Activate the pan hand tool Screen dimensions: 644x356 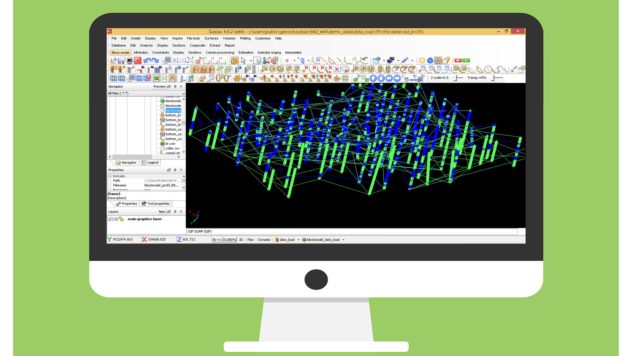407,80
